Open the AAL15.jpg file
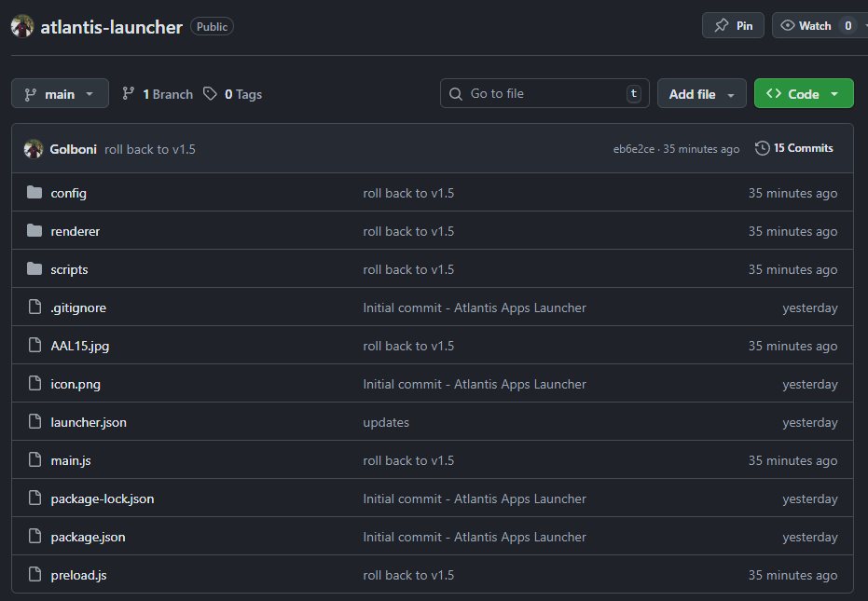The width and height of the screenshot is (868, 601). 80,346
